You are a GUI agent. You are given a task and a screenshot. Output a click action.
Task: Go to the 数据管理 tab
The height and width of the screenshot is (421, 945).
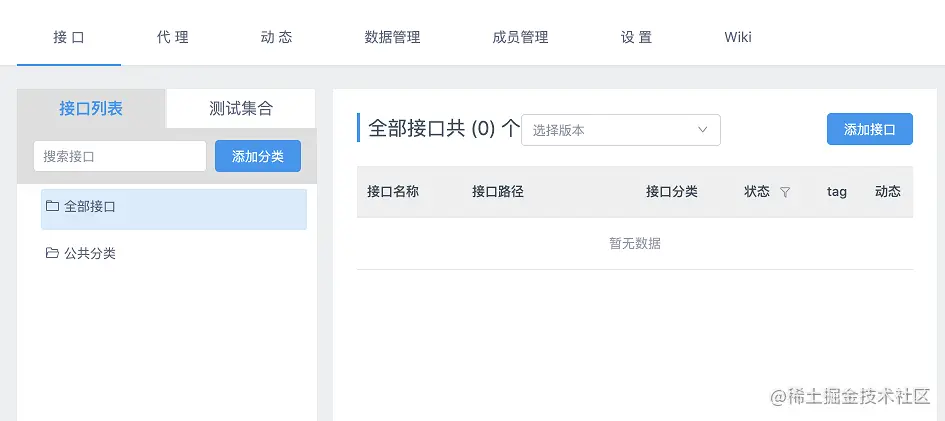(392, 37)
